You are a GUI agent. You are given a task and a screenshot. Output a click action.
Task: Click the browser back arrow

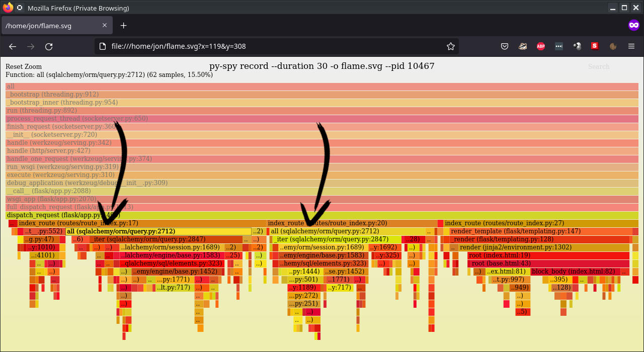(13, 46)
